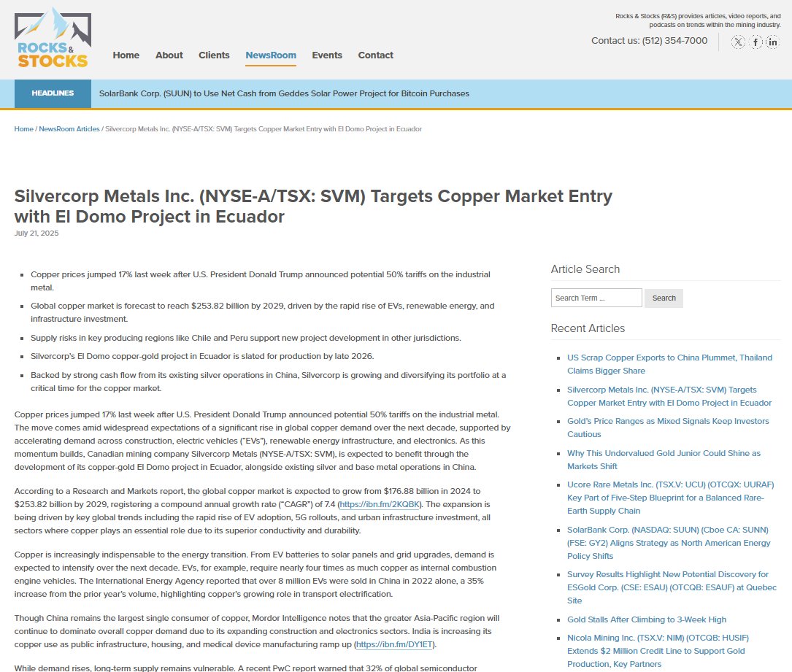Screen dimensions: 792x672
Task: Open Gold Stalls After Climbing article link
Action: tap(647, 619)
